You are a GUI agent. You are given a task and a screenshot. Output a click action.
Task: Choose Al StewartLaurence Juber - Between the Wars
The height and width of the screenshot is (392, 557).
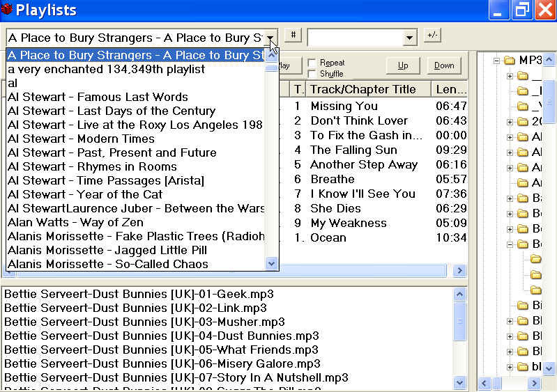pos(136,208)
